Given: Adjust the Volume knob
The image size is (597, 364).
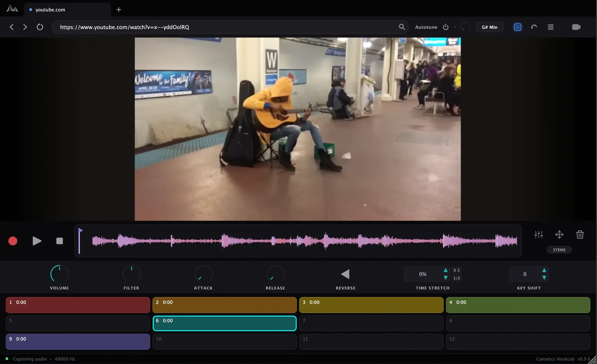Looking at the screenshot, I should click(59, 274).
